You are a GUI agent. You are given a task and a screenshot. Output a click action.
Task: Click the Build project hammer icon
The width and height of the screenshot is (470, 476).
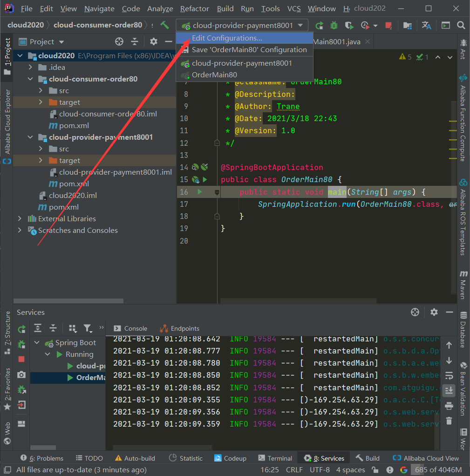click(164, 25)
